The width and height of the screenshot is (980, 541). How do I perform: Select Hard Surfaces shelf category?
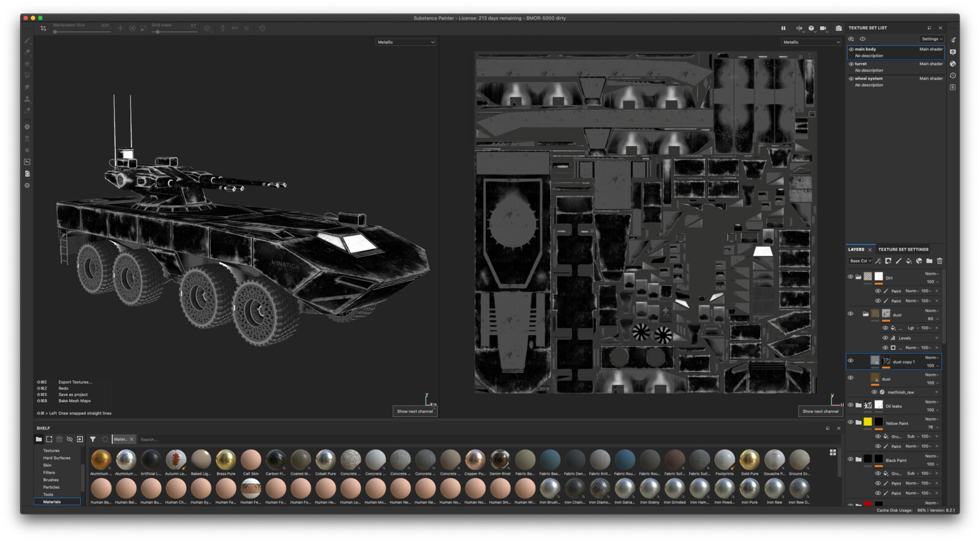57,458
